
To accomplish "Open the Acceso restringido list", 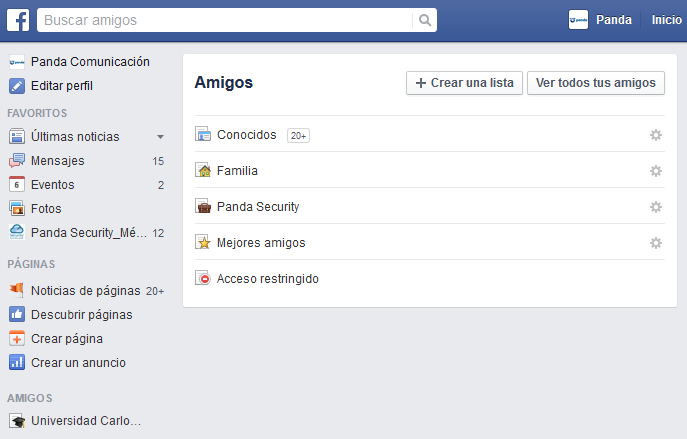I will [267, 279].
